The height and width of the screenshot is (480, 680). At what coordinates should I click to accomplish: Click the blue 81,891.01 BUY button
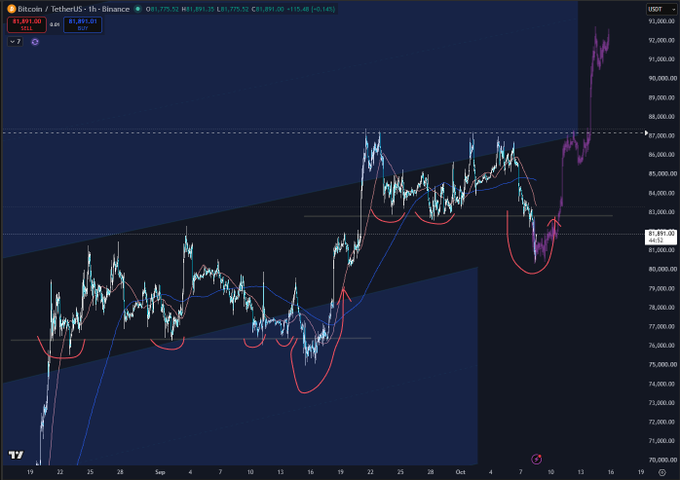click(x=82, y=24)
